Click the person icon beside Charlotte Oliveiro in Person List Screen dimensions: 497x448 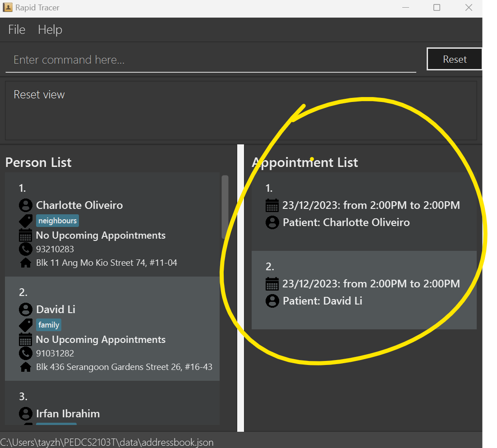point(26,205)
